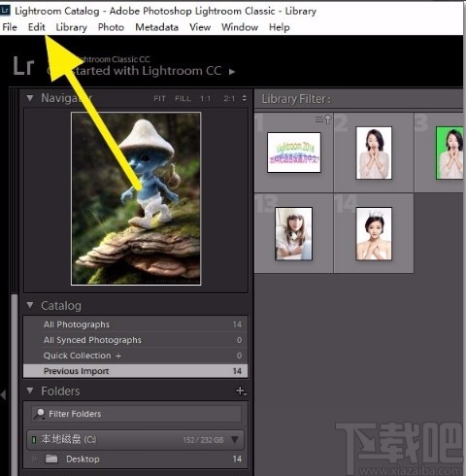Set Navigator zoom to 2:1
This screenshot has height=476, width=466.
tap(229, 98)
